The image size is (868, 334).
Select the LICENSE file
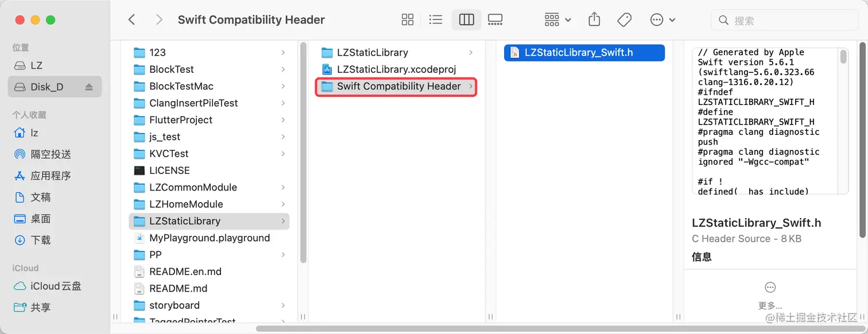pyautogui.click(x=210, y=170)
